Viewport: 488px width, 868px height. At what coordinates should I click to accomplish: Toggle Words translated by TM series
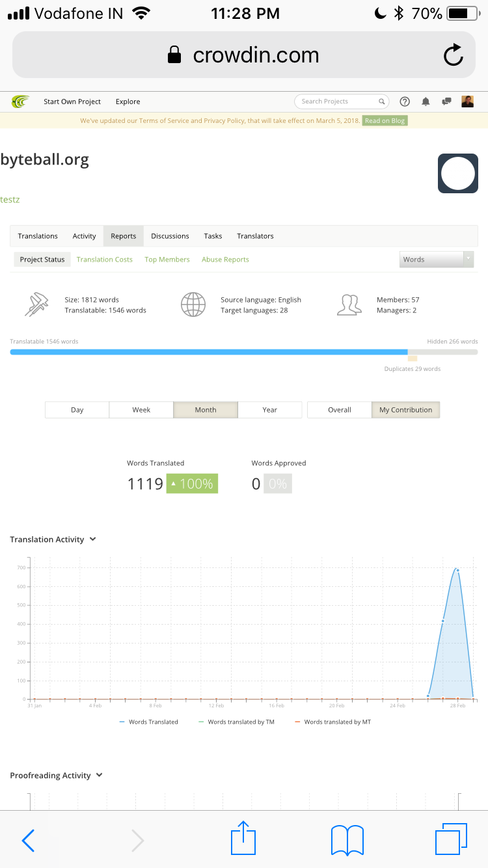pyautogui.click(x=237, y=722)
